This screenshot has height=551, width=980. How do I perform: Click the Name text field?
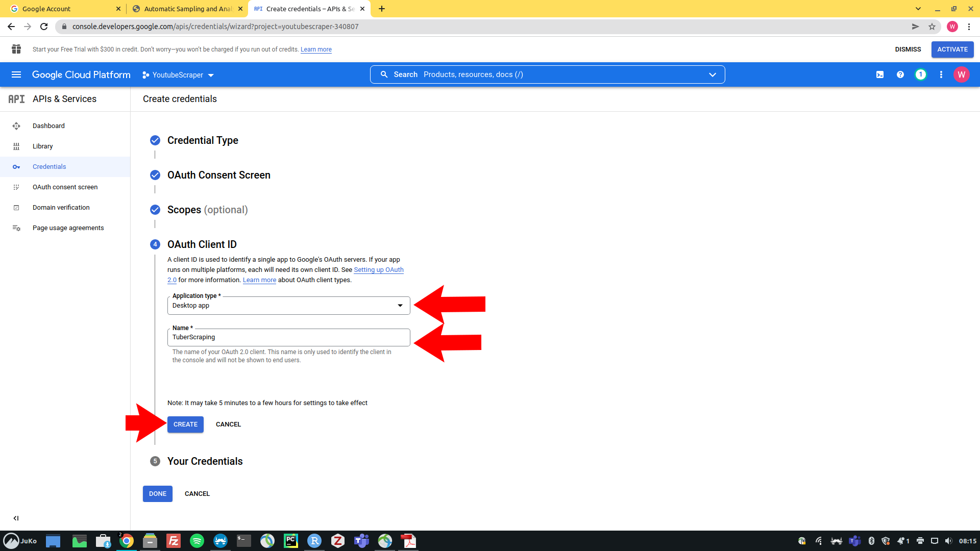tap(288, 337)
